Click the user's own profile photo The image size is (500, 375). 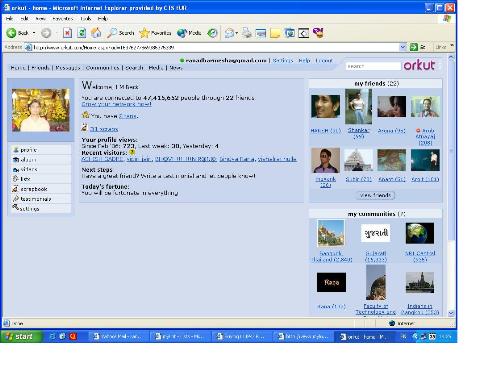(x=41, y=110)
